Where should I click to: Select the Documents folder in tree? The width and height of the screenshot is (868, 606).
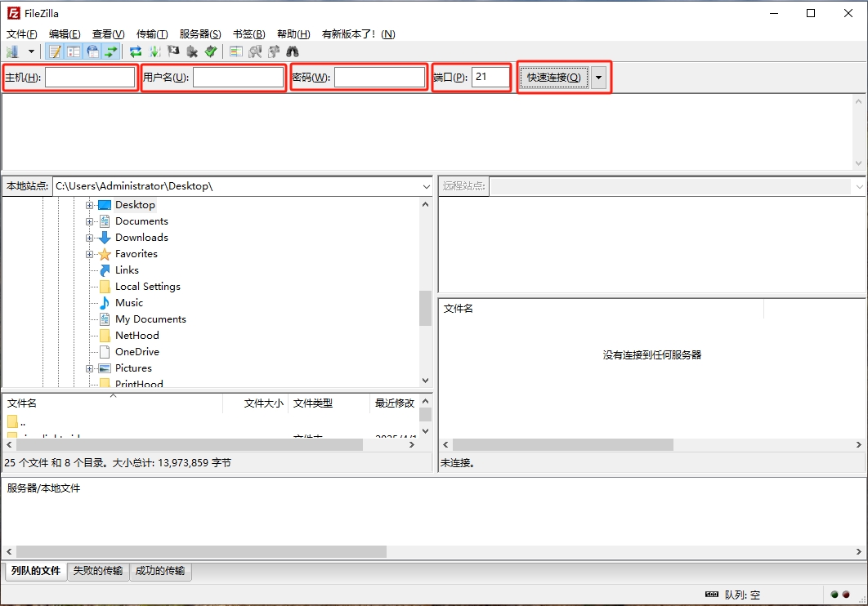[x=141, y=221]
